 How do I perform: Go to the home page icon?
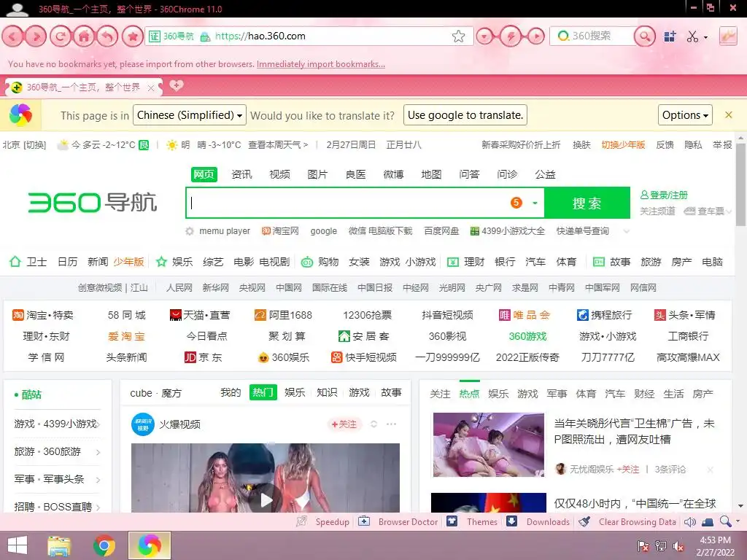pyautogui.click(x=84, y=36)
